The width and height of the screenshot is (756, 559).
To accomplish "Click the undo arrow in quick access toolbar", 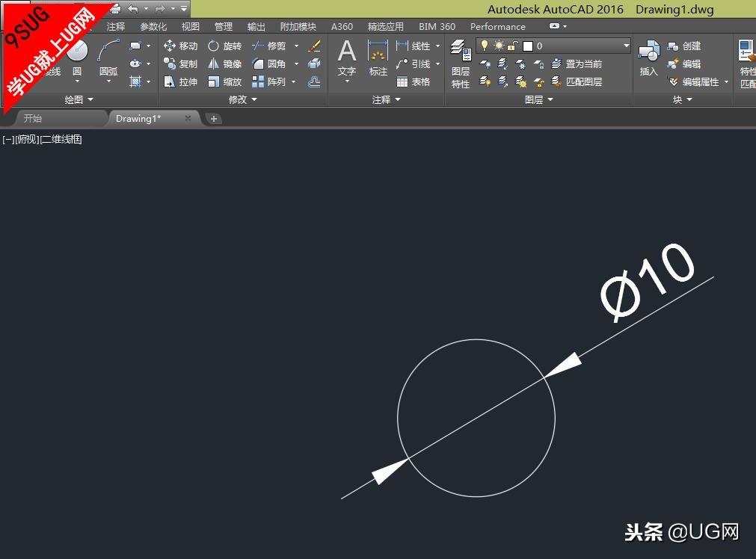I will point(132,8).
